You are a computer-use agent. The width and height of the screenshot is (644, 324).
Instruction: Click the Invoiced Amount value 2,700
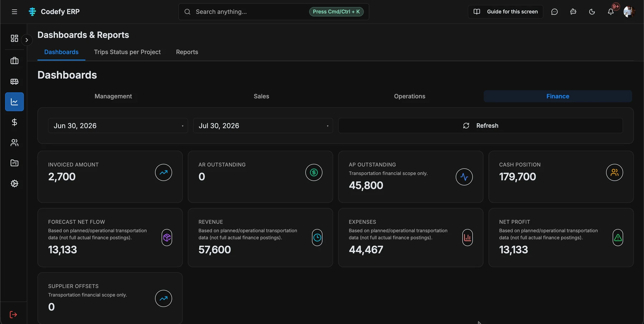pyautogui.click(x=62, y=177)
